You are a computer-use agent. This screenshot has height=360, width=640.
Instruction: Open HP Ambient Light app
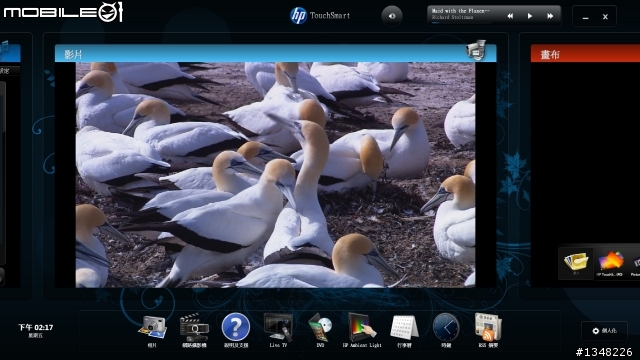click(x=362, y=327)
